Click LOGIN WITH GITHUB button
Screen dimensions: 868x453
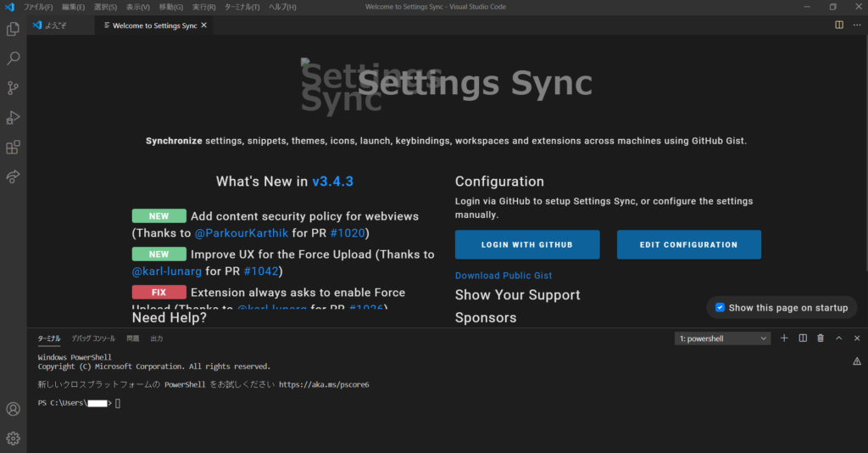pyautogui.click(x=527, y=245)
